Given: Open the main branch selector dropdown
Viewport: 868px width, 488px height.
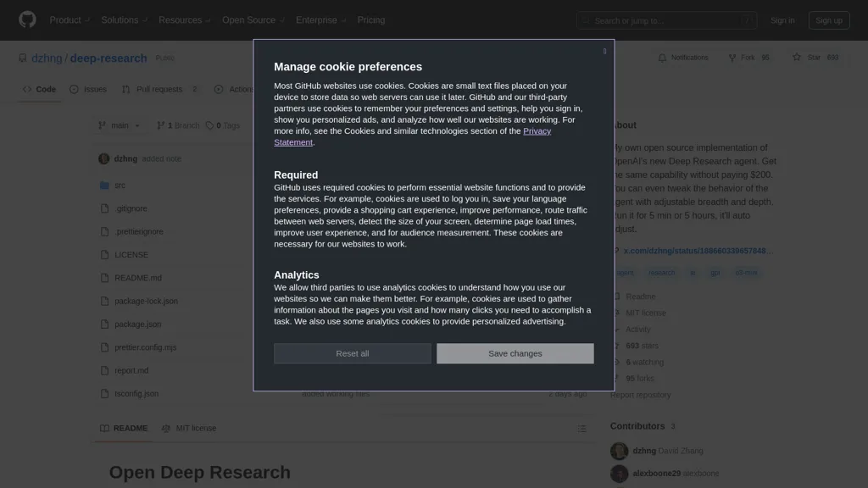Looking at the screenshot, I should [x=119, y=125].
